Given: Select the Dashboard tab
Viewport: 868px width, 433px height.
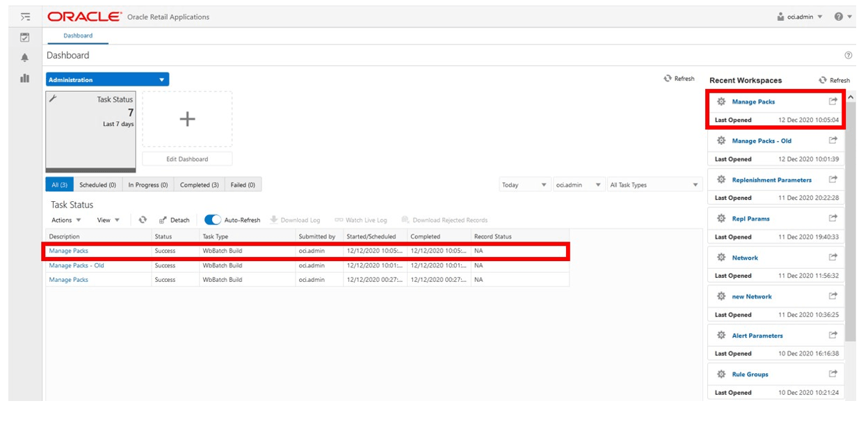Looking at the screenshot, I should pos(78,36).
